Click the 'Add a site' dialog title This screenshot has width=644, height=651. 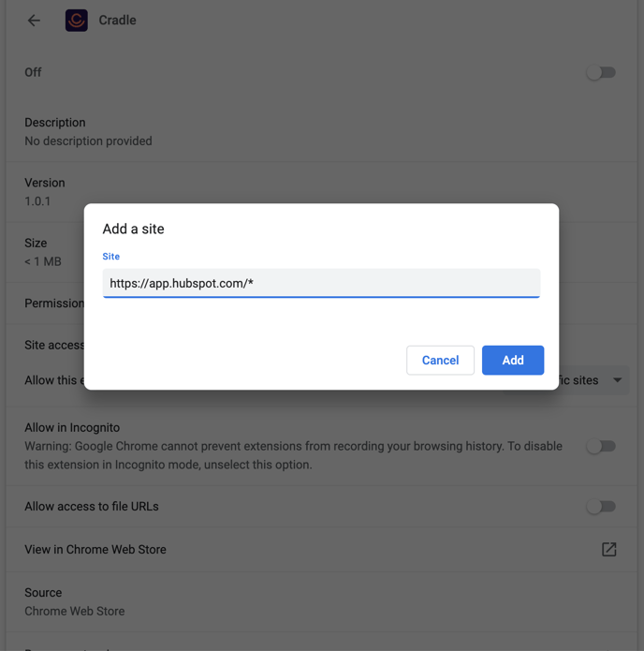coord(133,229)
